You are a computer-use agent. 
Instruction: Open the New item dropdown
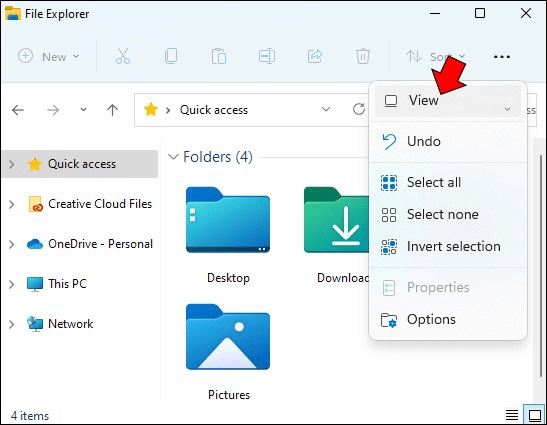pyautogui.click(x=49, y=56)
